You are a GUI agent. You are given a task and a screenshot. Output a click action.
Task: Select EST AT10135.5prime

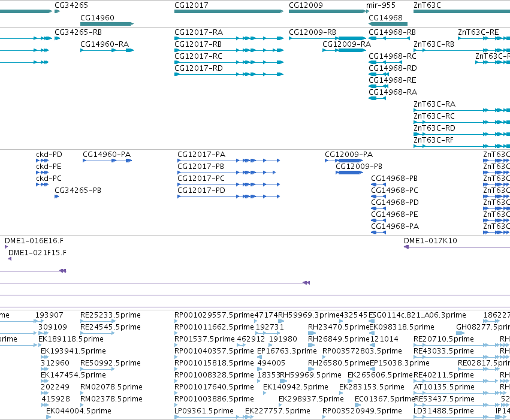pos(444,387)
